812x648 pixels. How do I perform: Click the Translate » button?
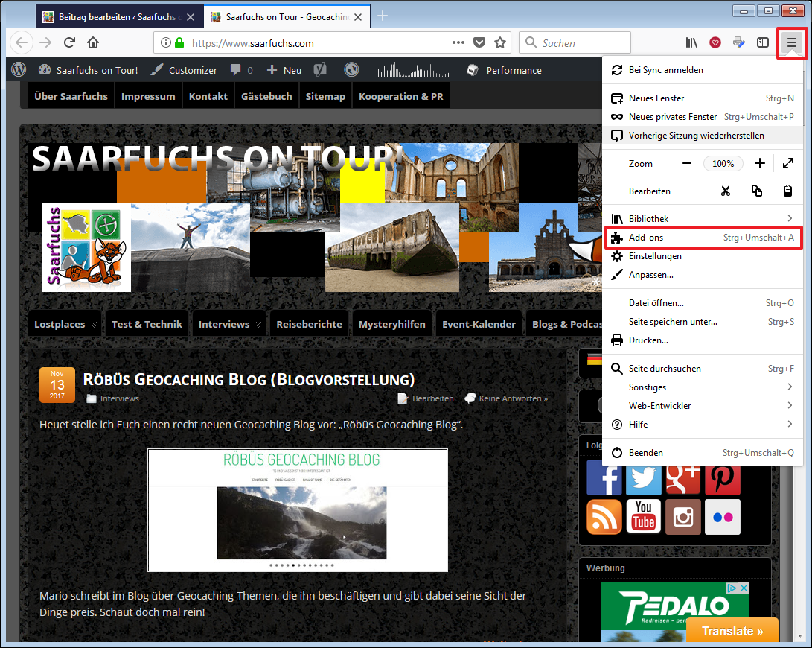[732, 631]
